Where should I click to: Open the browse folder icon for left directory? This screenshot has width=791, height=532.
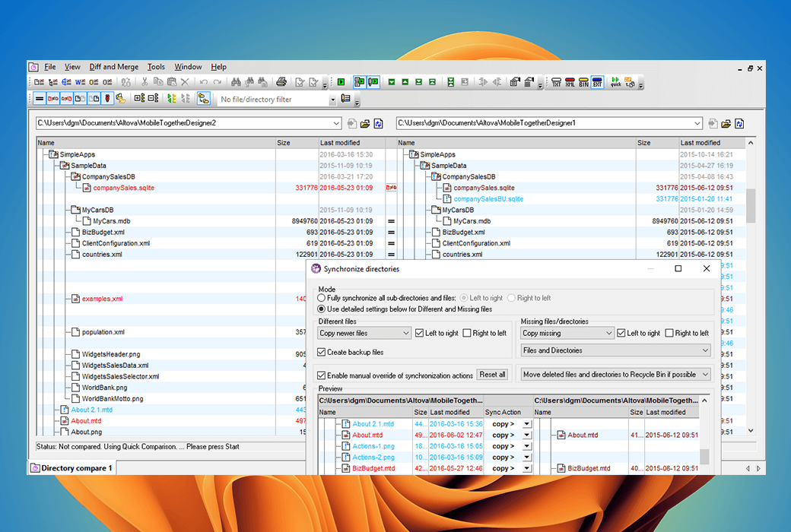click(x=365, y=124)
